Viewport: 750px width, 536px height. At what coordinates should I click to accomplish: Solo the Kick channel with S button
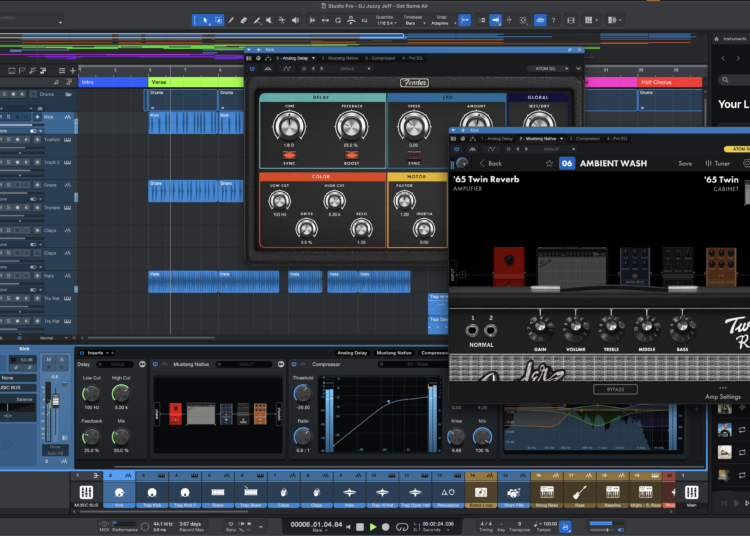point(62,360)
